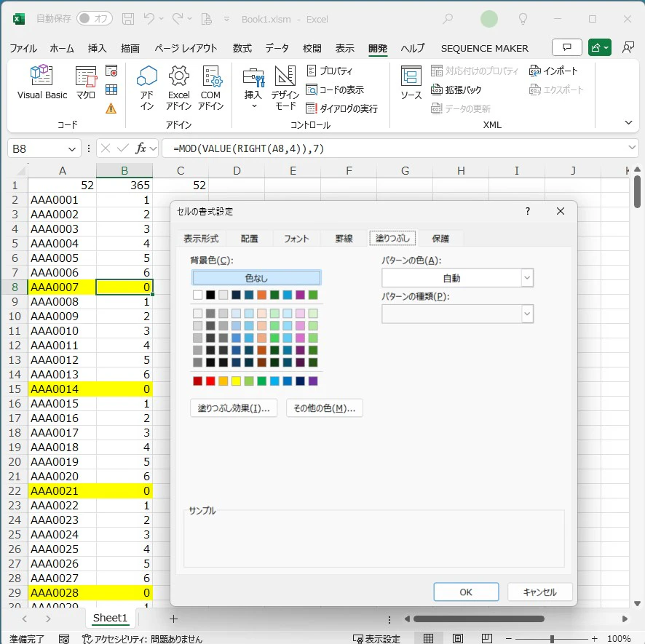This screenshot has width=645, height=644.
Task: Open control Properties (プロパティ)
Action: [330, 71]
